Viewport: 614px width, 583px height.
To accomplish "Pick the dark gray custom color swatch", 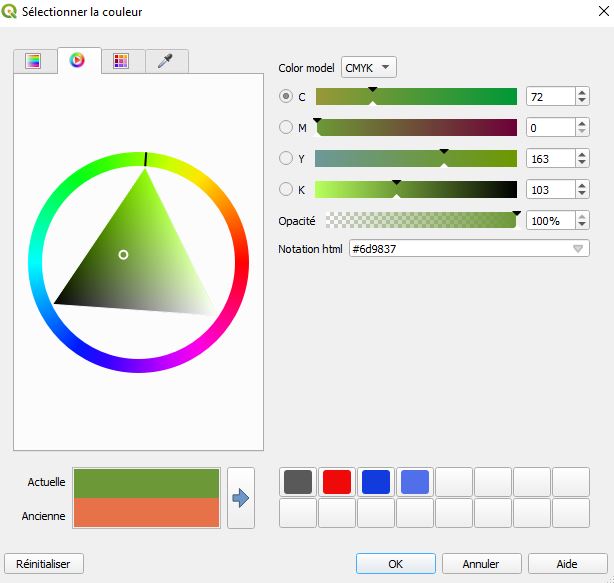I will [298, 482].
